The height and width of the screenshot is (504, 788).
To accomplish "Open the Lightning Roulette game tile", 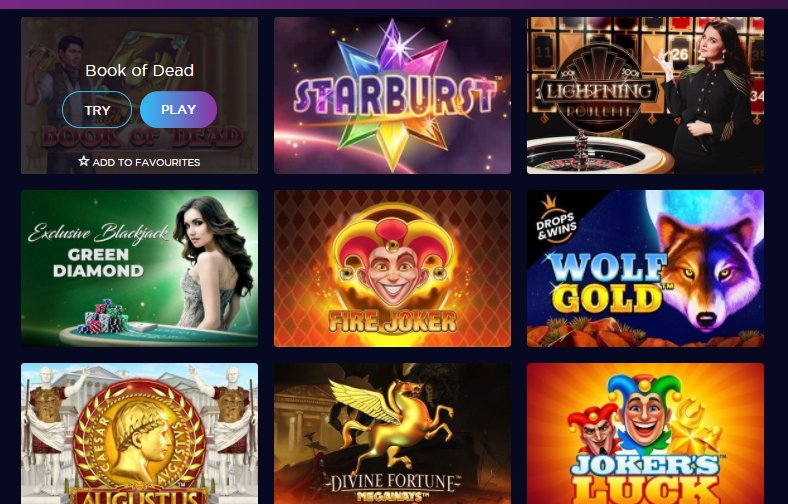I will (645, 95).
